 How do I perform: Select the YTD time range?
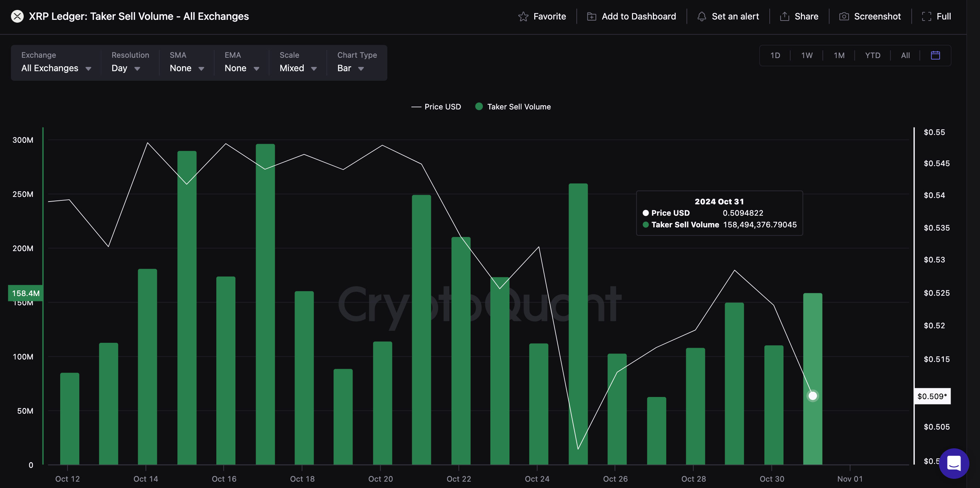[x=872, y=56]
